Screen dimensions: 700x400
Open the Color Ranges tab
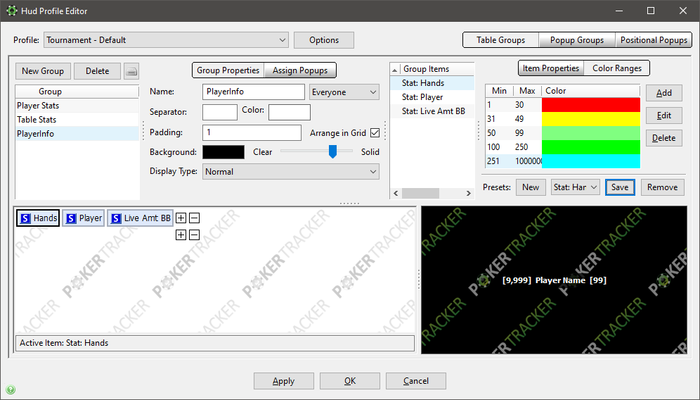617,68
